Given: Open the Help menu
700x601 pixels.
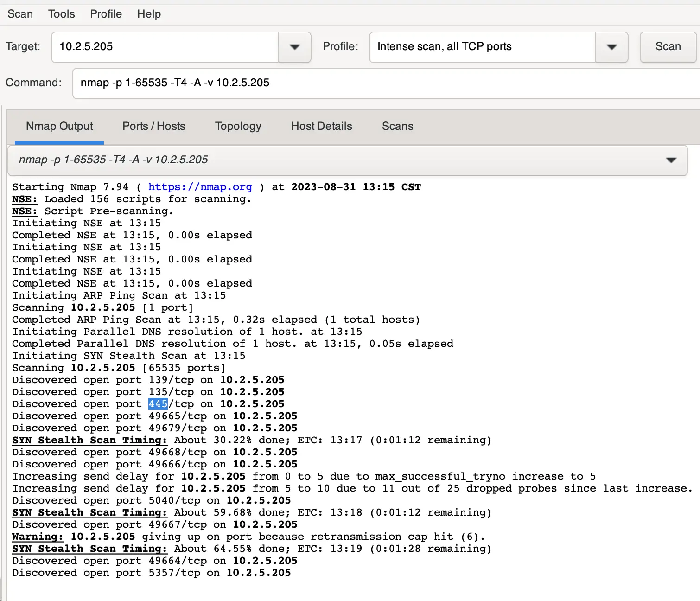Looking at the screenshot, I should point(149,14).
